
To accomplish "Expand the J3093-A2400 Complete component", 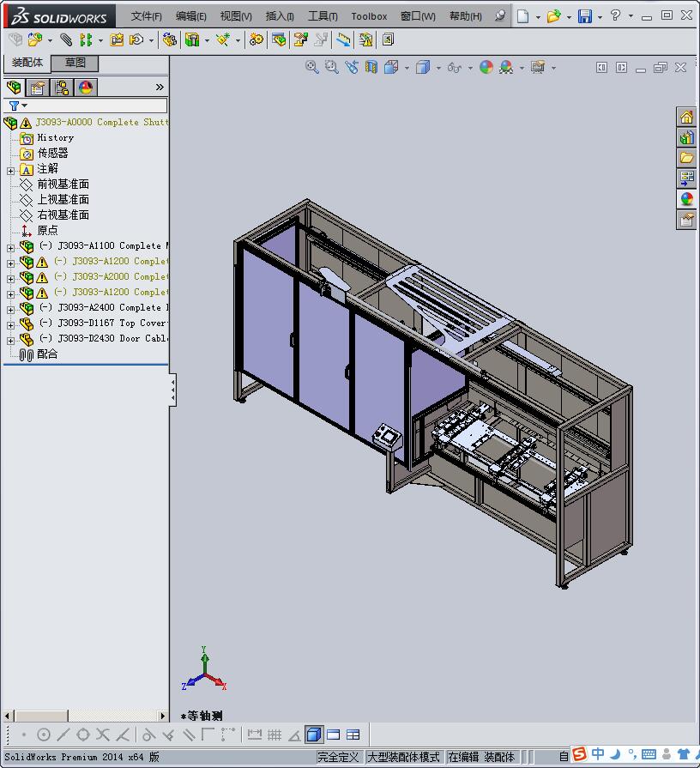I will [x=10, y=310].
